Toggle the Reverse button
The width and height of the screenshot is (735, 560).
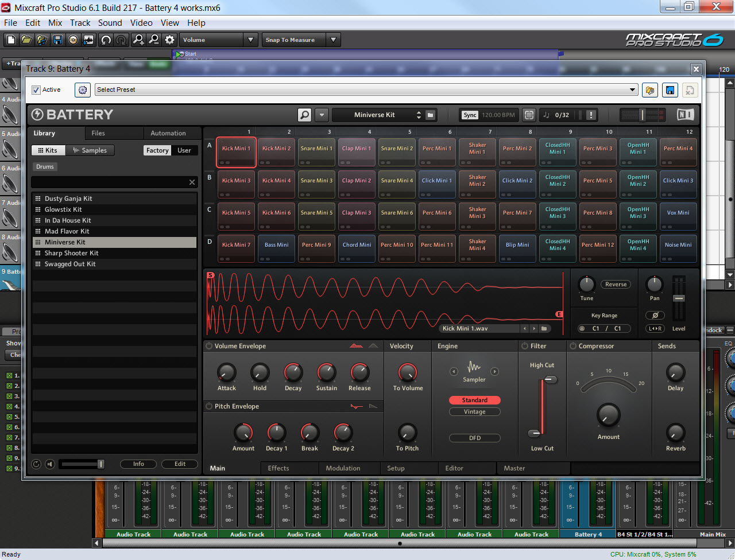(616, 285)
